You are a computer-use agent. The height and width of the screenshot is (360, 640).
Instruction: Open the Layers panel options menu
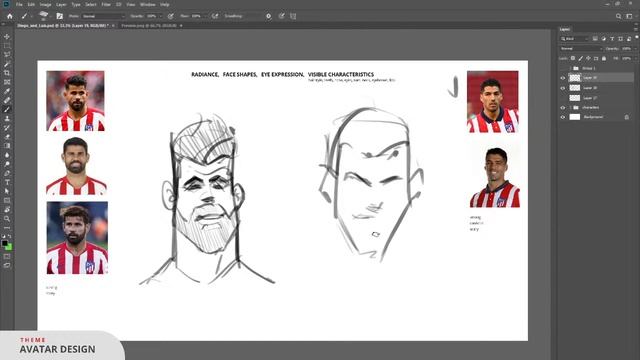coord(636,29)
